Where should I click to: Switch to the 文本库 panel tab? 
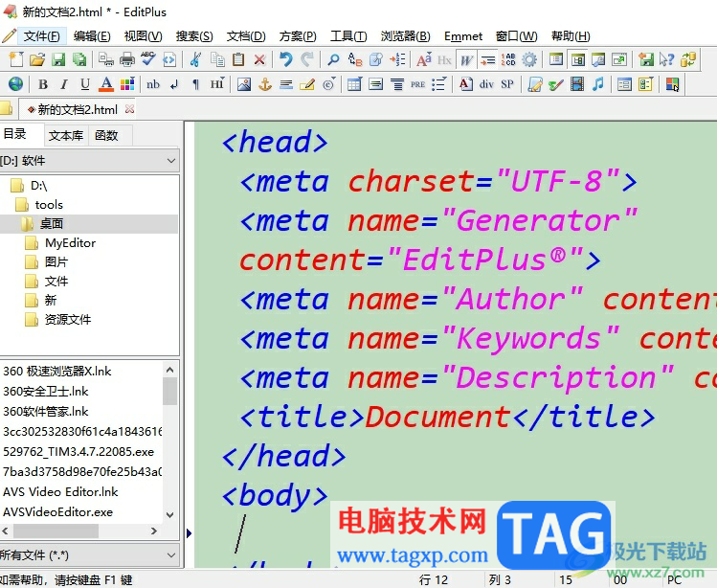tap(66, 135)
